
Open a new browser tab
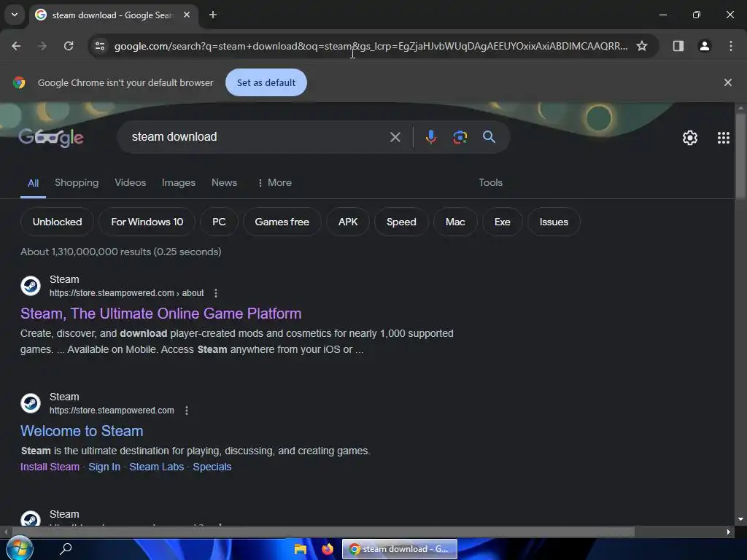213,15
